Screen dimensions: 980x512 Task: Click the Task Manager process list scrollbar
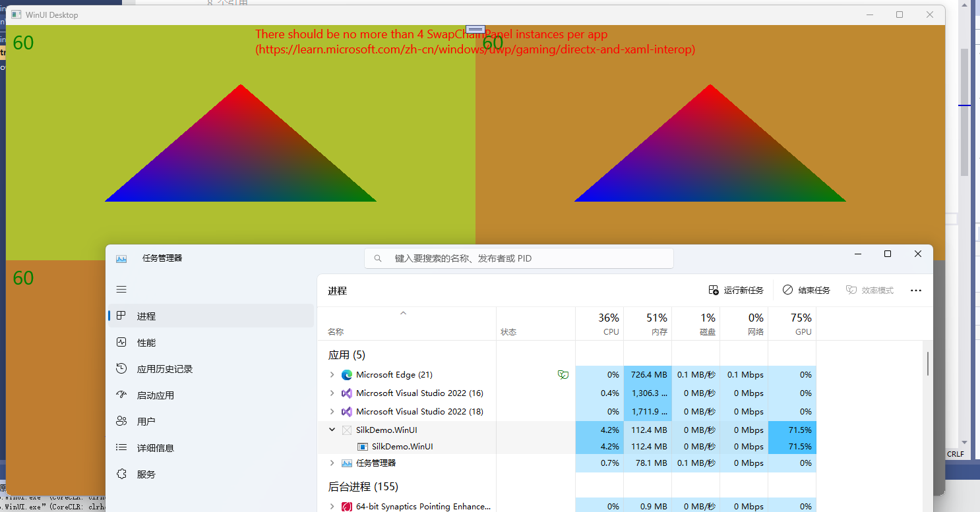click(x=928, y=363)
